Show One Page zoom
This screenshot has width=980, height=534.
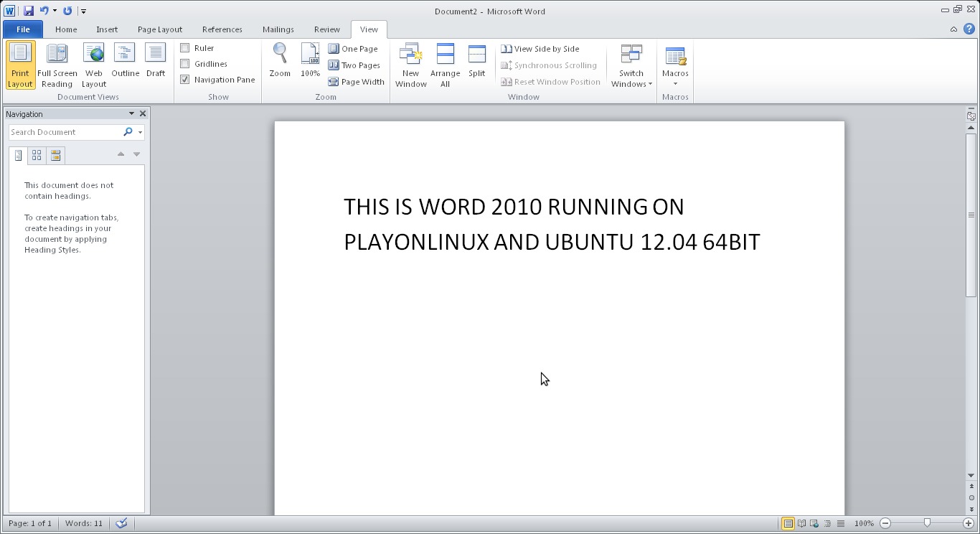353,49
